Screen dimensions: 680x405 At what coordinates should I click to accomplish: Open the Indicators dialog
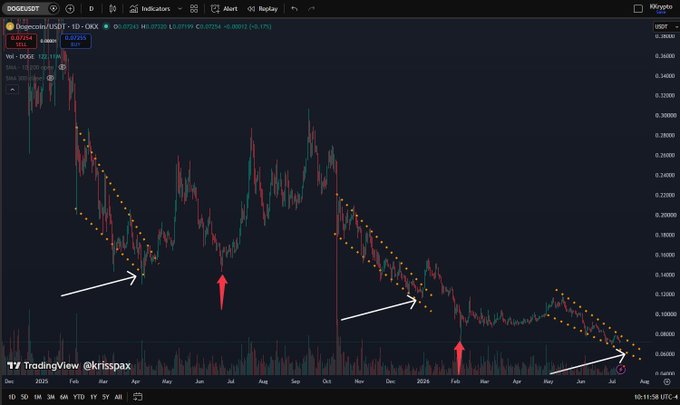pos(150,9)
